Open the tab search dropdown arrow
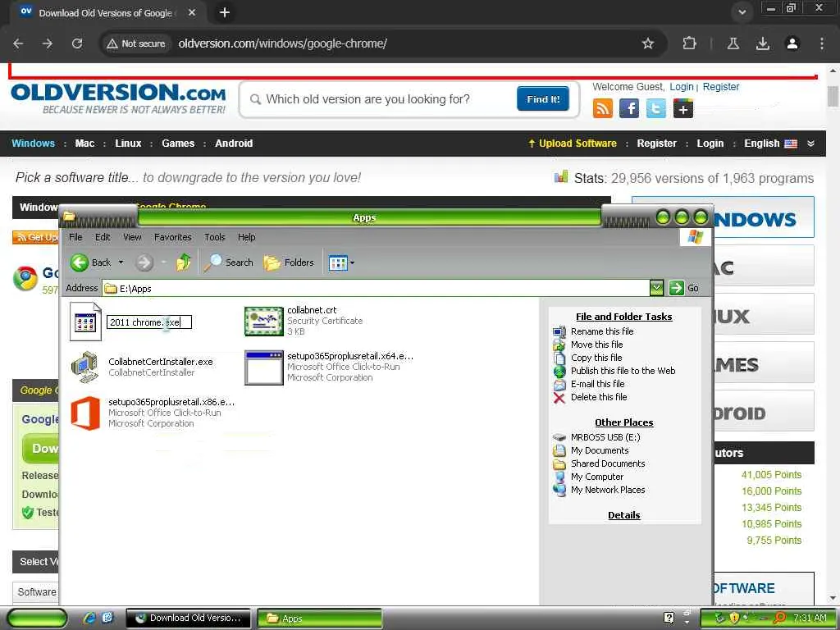This screenshot has height=630, width=840. [x=742, y=11]
